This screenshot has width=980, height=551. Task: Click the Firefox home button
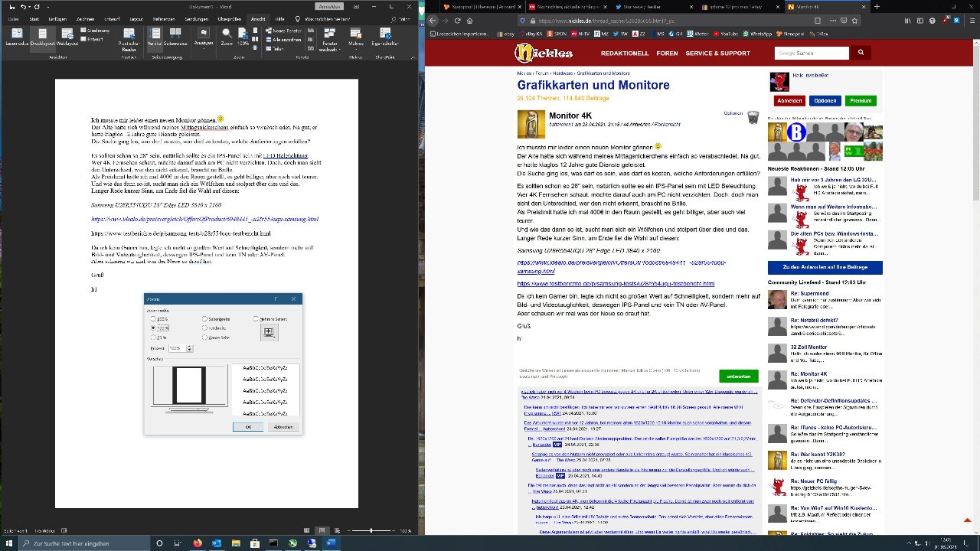pos(469,21)
